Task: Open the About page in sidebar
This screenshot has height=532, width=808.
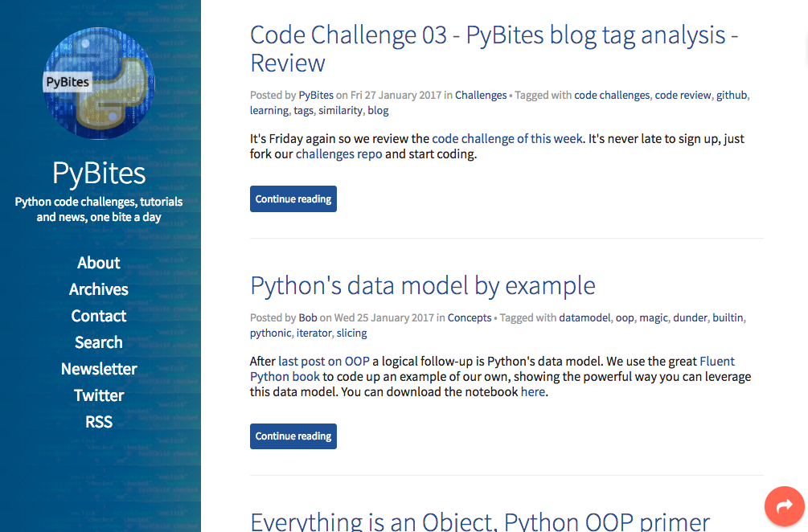Action: coord(99,263)
